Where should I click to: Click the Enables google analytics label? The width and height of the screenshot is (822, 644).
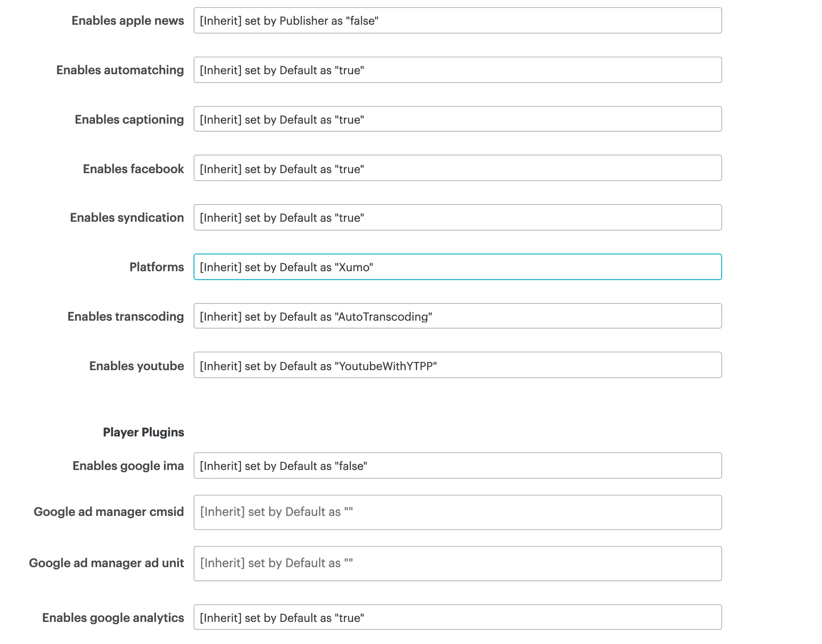113,617
